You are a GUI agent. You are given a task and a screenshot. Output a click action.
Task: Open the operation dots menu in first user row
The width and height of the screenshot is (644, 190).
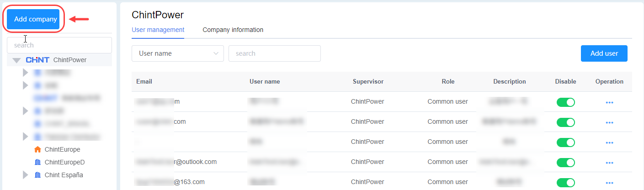pos(609,103)
